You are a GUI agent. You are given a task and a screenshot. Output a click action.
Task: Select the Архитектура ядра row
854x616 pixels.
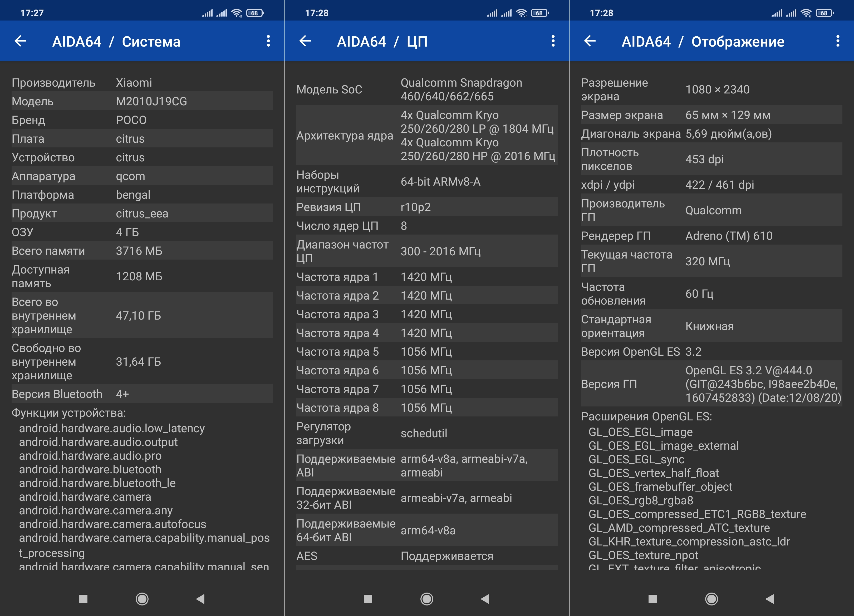coord(427,135)
